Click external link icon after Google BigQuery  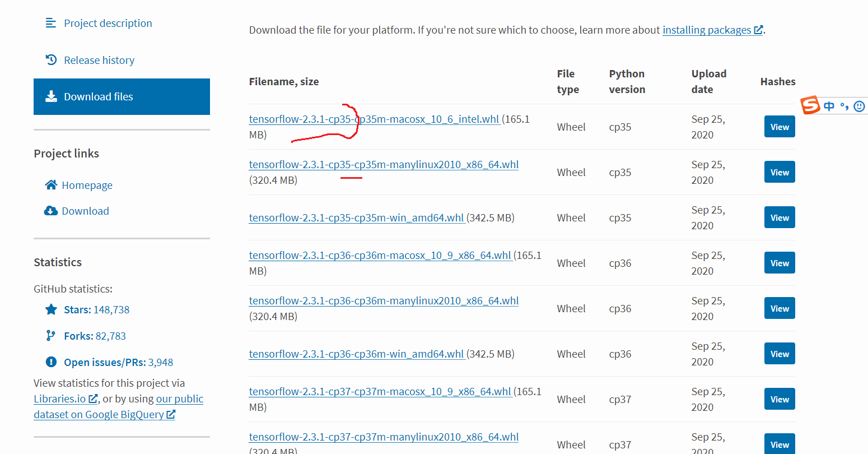(x=171, y=415)
